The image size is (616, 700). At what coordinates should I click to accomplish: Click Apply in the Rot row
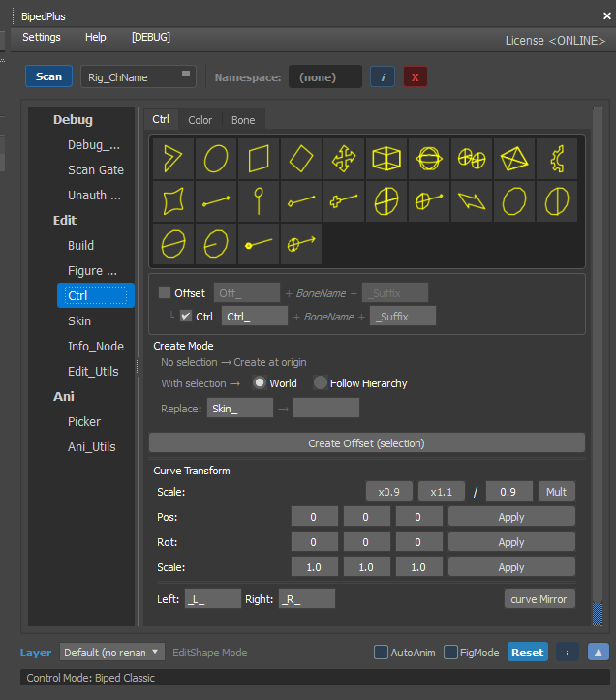(x=511, y=542)
